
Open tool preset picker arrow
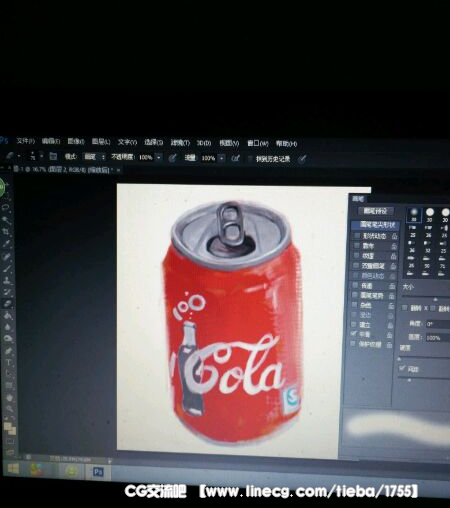(19, 156)
